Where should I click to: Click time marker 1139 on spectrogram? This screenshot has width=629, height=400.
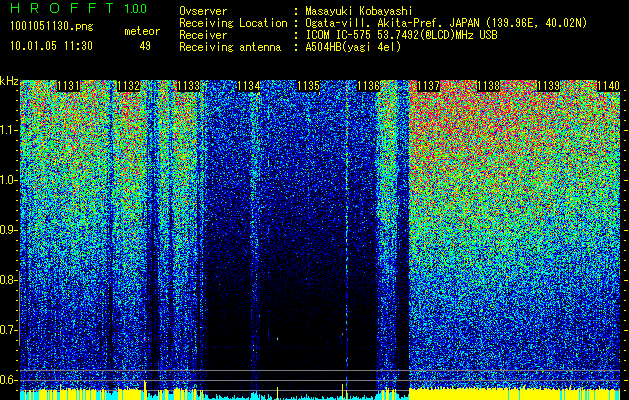548,86
